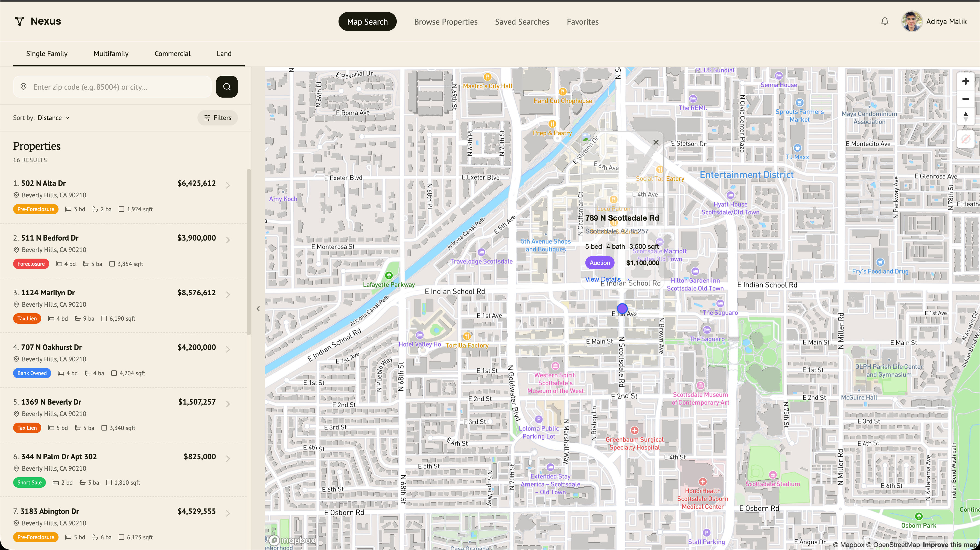Collapse the property list side panel
980x550 pixels.
coord(258,308)
